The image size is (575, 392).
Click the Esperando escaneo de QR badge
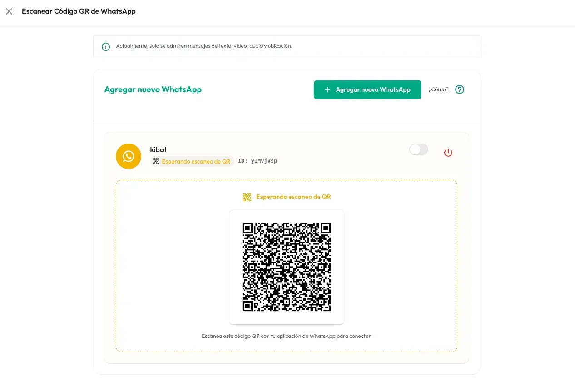click(192, 161)
